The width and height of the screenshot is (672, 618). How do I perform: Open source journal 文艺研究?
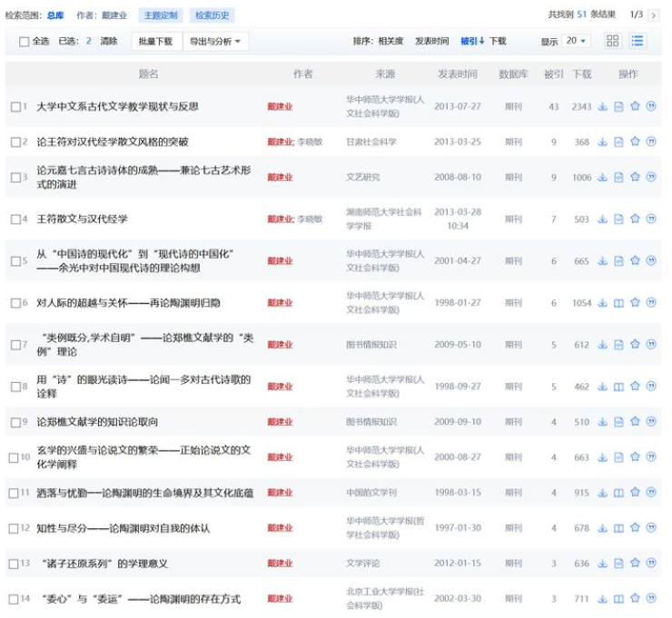pyautogui.click(x=363, y=177)
